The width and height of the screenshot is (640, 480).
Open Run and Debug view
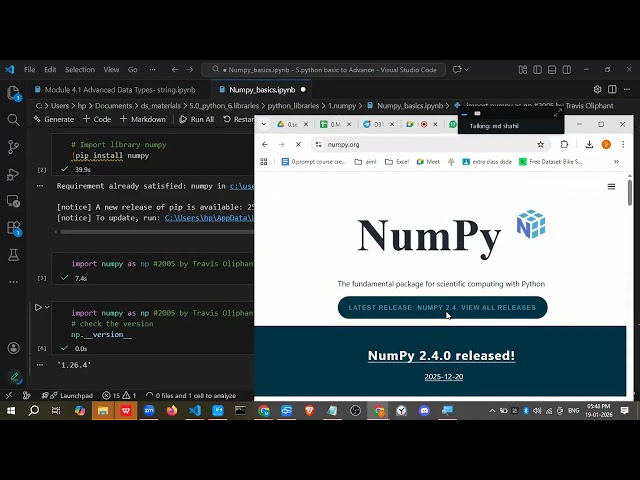(x=13, y=174)
